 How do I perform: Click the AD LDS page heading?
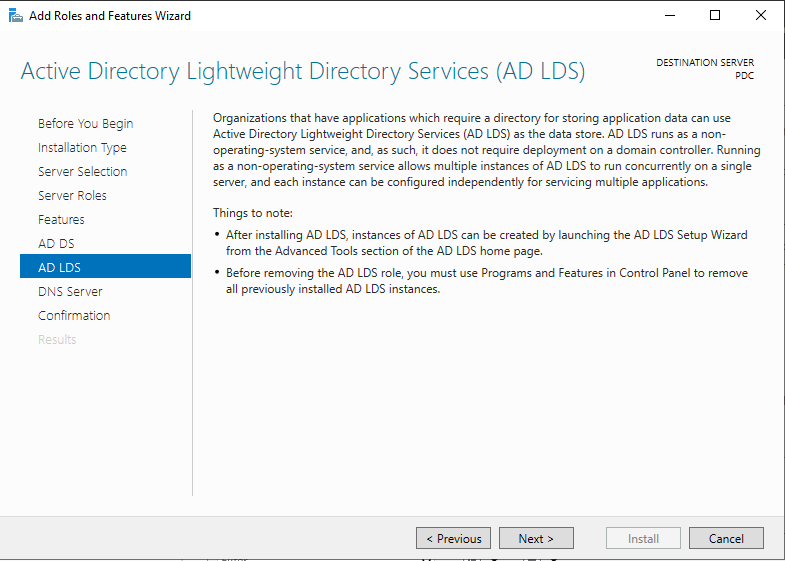click(303, 71)
